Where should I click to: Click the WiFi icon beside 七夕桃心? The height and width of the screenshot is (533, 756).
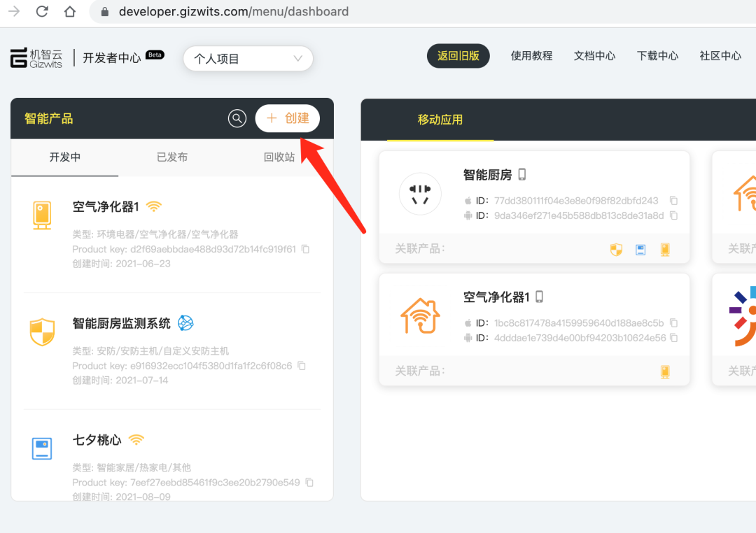(136, 439)
